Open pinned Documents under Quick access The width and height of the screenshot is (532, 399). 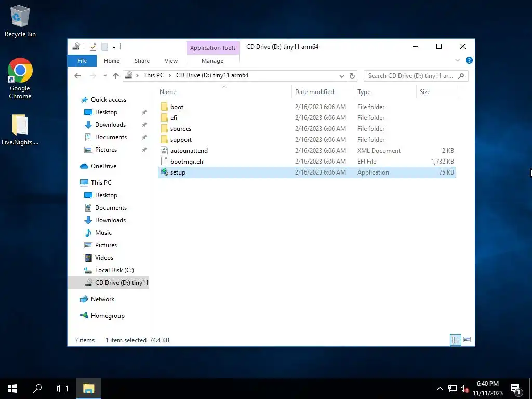point(111,137)
